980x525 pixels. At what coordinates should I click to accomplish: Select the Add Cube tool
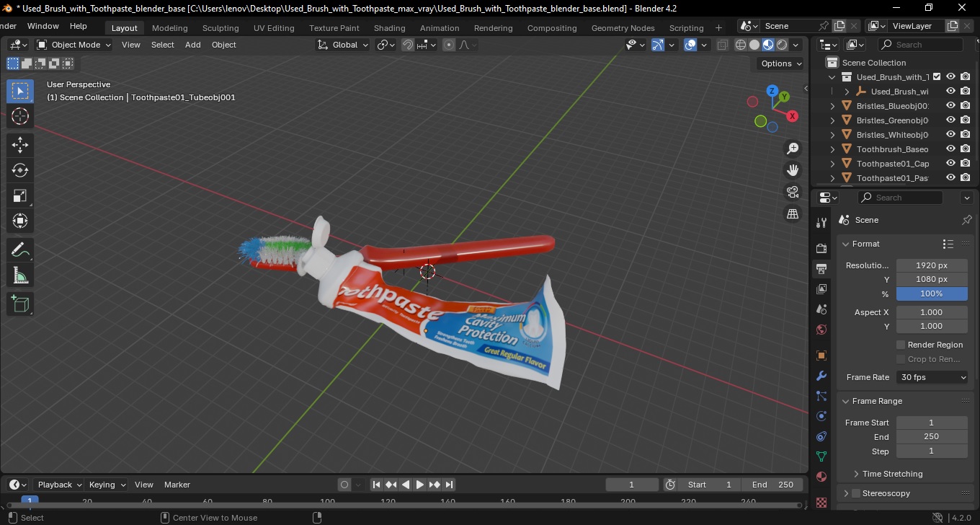(x=20, y=304)
